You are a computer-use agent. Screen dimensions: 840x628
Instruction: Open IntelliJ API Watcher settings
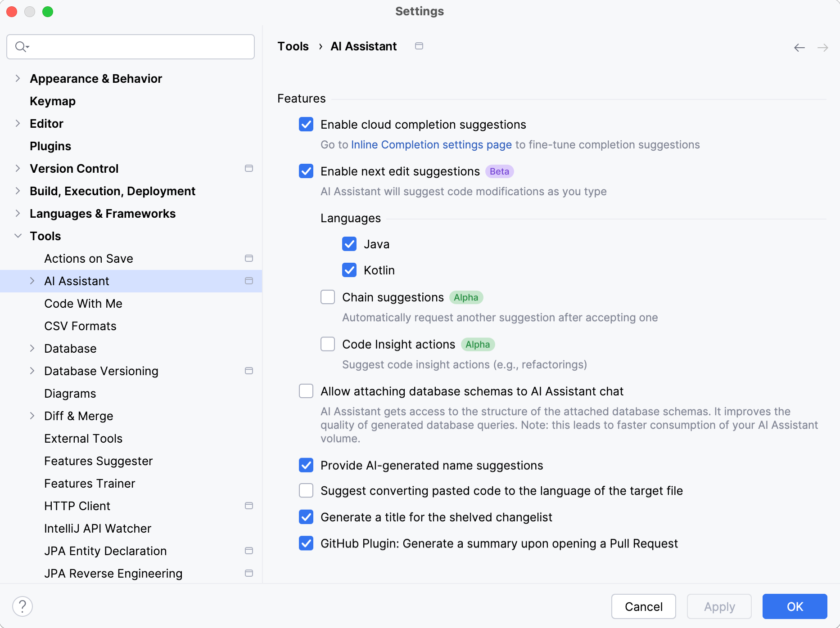98,529
